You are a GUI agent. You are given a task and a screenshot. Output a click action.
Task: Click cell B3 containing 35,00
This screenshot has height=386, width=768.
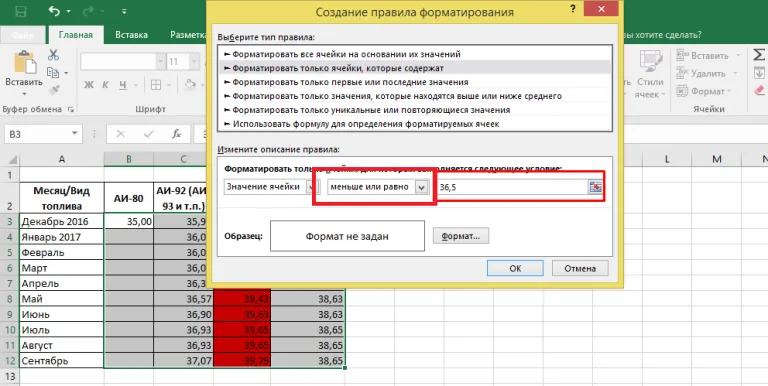pyautogui.click(x=128, y=221)
